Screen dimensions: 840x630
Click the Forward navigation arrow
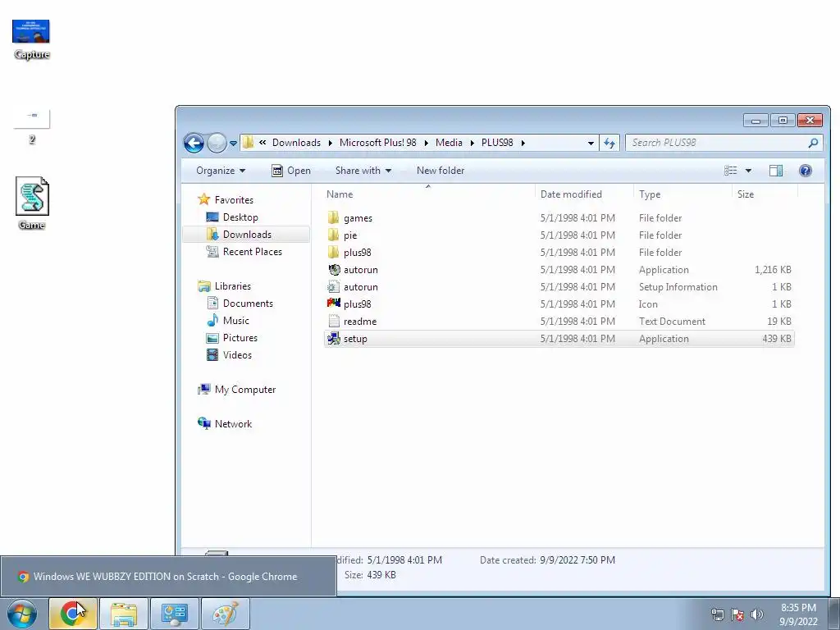point(217,143)
